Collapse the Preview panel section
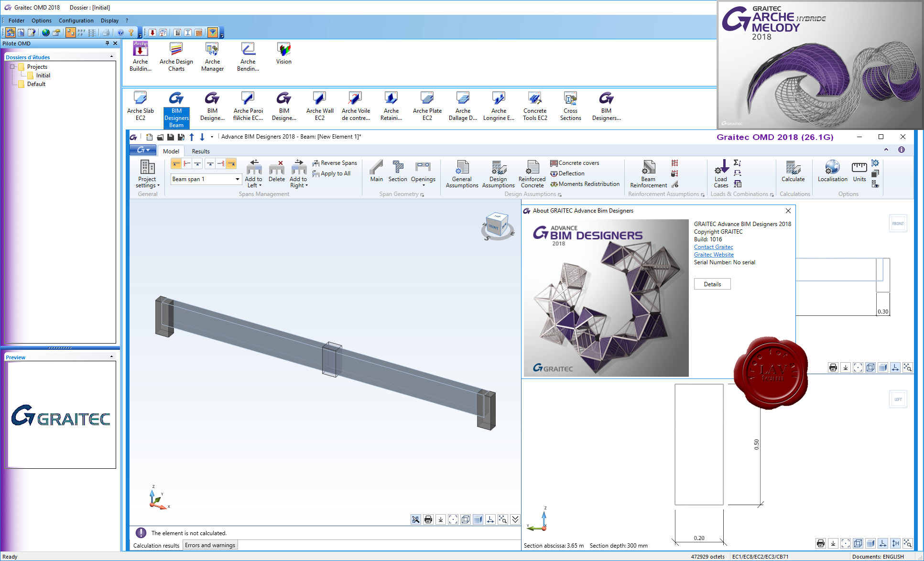Screen dimensions: 924x561 point(112,357)
